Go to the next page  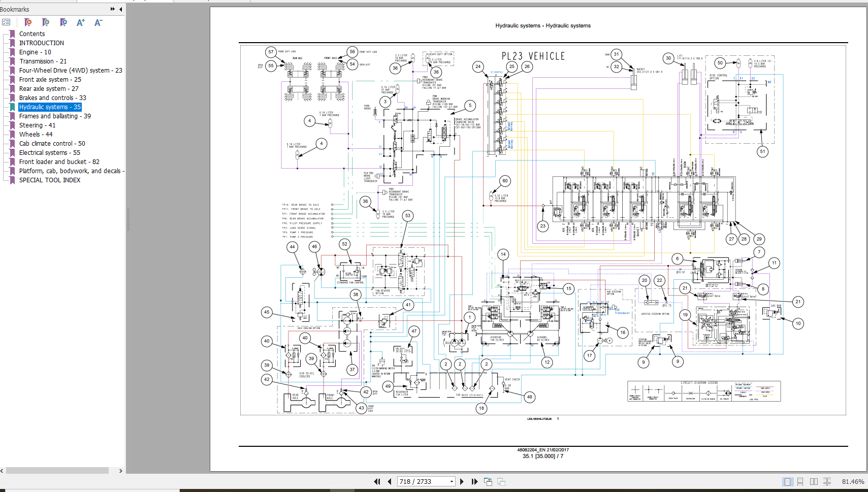point(462,481)
